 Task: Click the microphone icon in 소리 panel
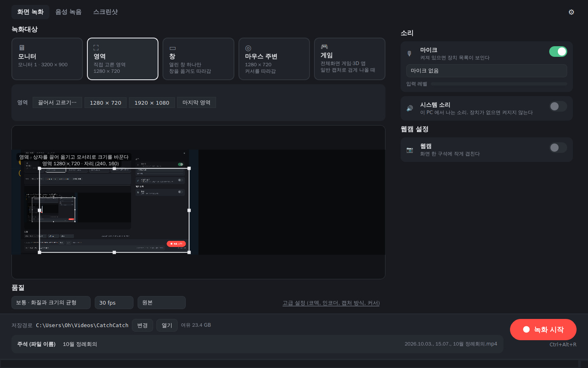click(x=410, y=54)
